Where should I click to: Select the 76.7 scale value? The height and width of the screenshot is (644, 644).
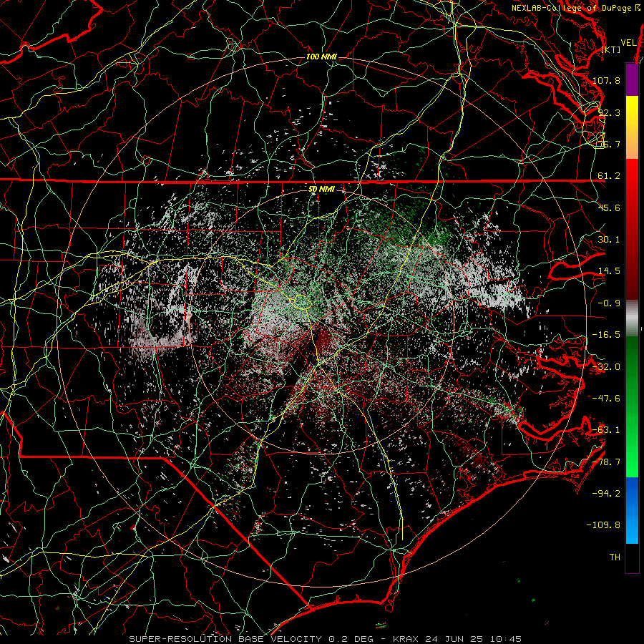tap(609, 144)
